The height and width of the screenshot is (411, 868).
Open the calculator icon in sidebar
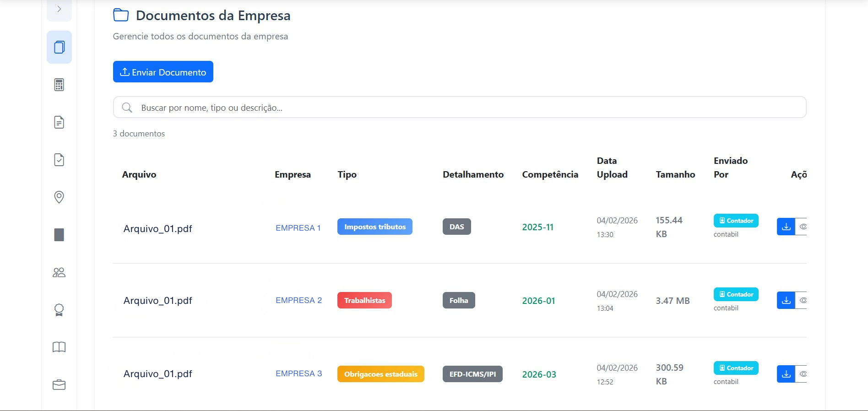(x=59, y=85)
